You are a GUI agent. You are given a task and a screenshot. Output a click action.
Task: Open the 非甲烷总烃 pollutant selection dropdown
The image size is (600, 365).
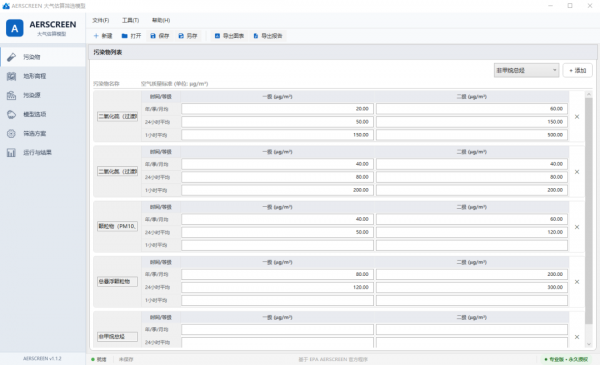(x=527, y=70)
